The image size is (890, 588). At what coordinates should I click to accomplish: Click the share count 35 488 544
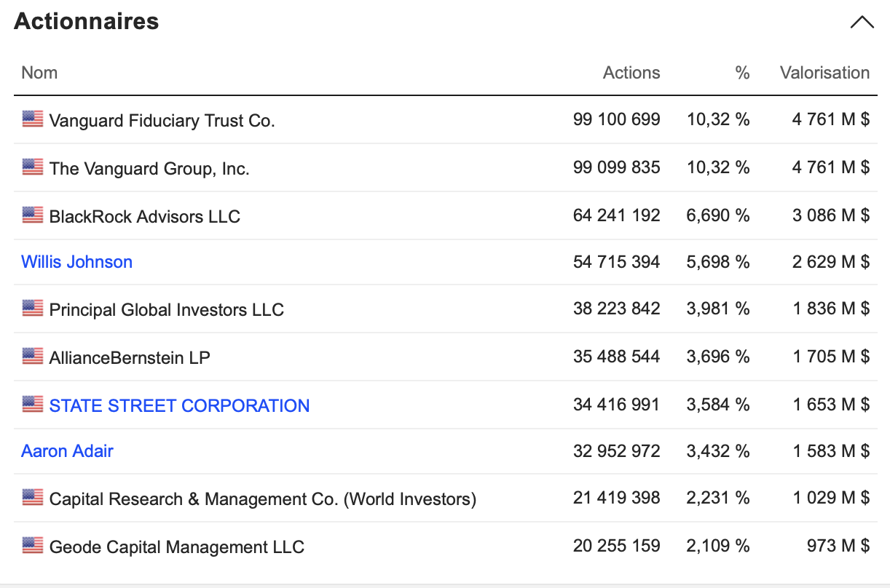617,357
